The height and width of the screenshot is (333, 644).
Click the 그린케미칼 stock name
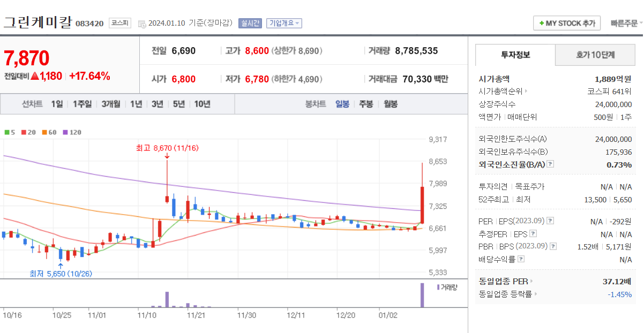pos(38,22)
